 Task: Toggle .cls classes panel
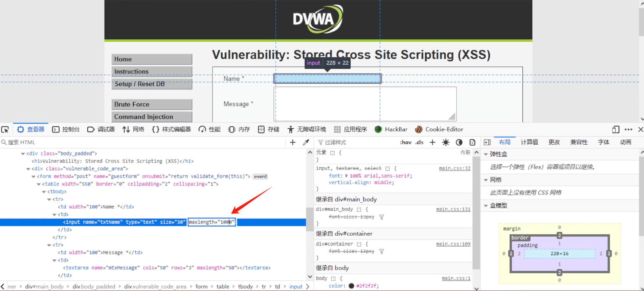click(x=420, y=142)
